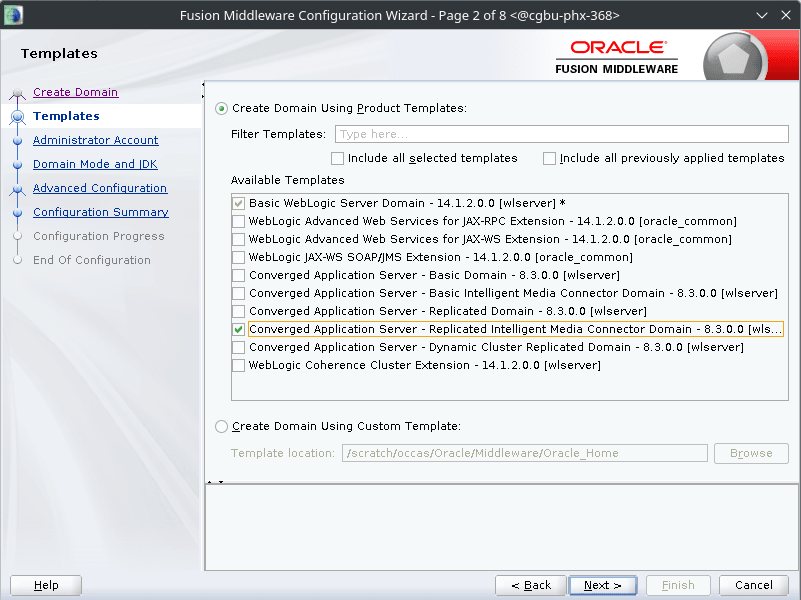Go back with the Back button
The width and height of the screenshot is (801, 600).
coord(531,585)
